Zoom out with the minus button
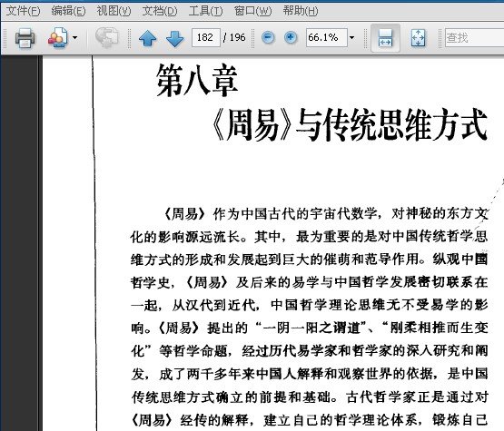The width and height of the screenshot is (504, 431). 268,37
